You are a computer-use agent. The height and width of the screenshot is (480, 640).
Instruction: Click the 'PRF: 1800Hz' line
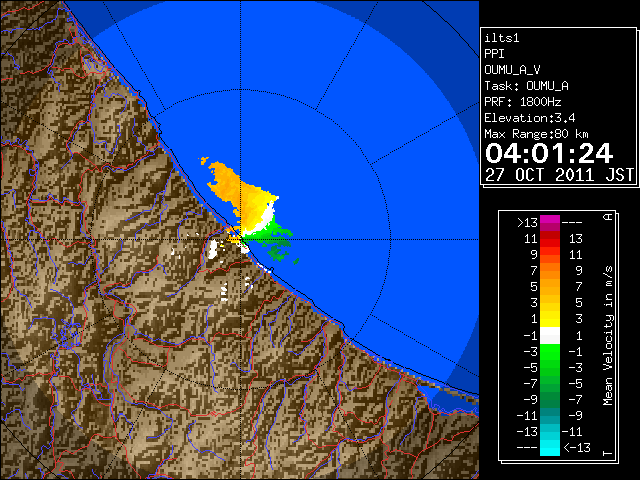pos(523,102)
